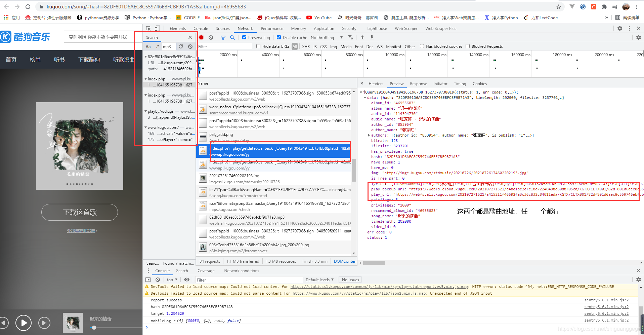
Task: Click the 下载这首歌 download button
Action: coord(80,212)
